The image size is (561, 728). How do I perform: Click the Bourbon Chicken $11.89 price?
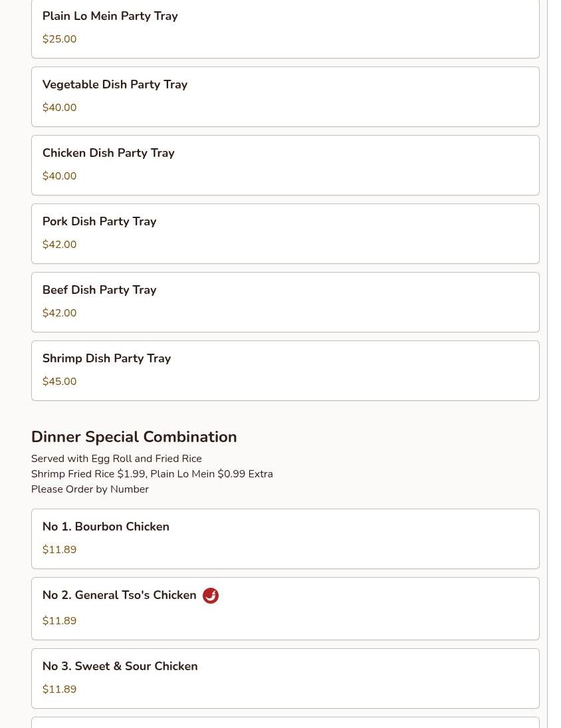pyautogui.click(x=59, y=550)
